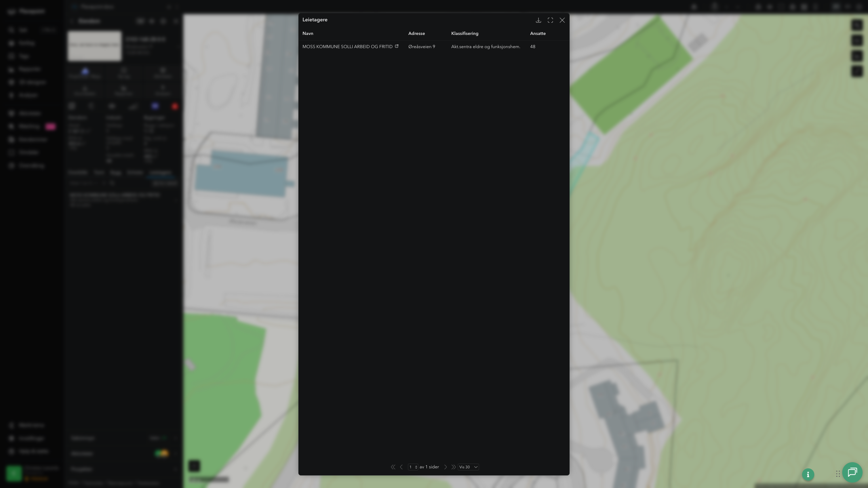
Task: Click the employee count 48
Action: (x=533, y=47)
